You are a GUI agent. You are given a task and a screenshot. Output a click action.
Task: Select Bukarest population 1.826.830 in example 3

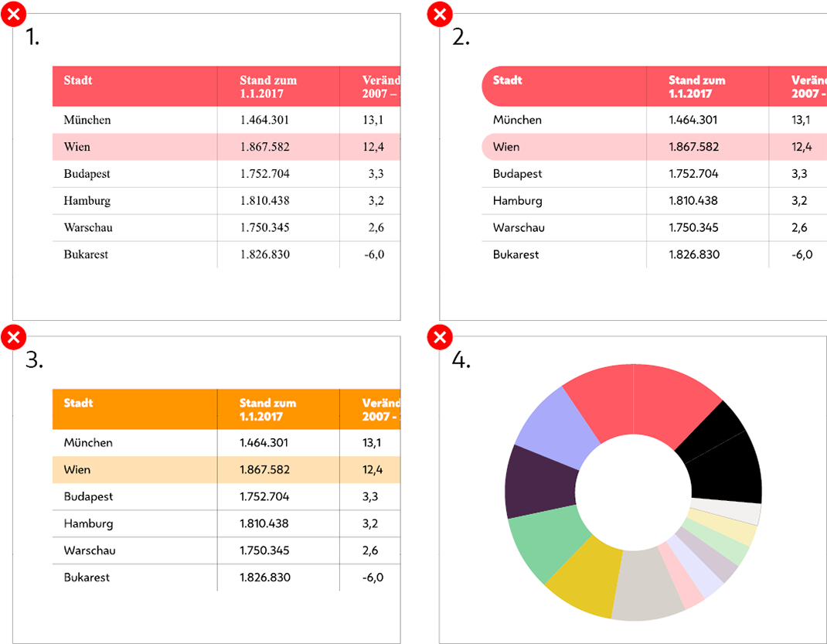(x=264, y=578)
